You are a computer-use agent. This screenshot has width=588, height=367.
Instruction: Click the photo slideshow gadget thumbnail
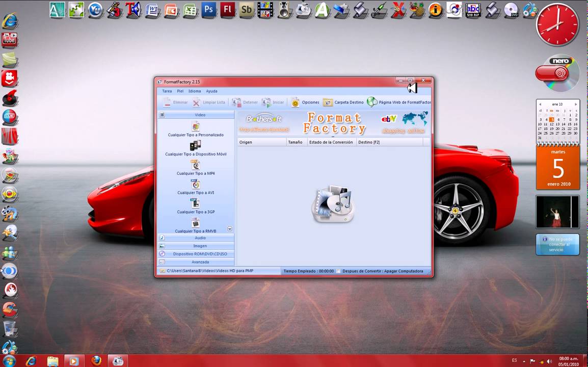(x=557, y=212)
